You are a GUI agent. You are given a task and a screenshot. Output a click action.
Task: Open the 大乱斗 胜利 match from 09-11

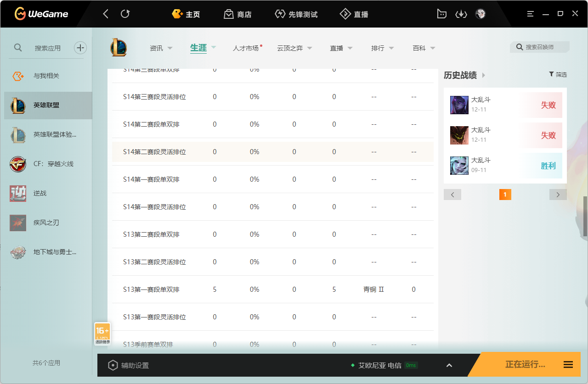pos(505,165)
